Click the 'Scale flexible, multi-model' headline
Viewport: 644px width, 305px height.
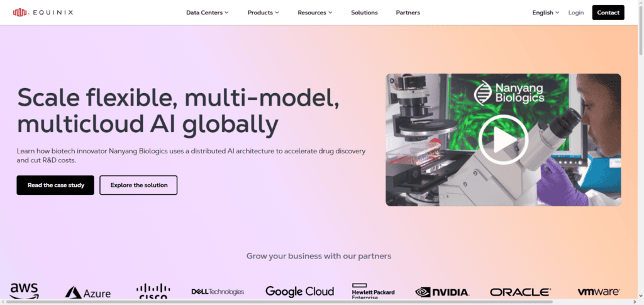click(x=178, y=110)
